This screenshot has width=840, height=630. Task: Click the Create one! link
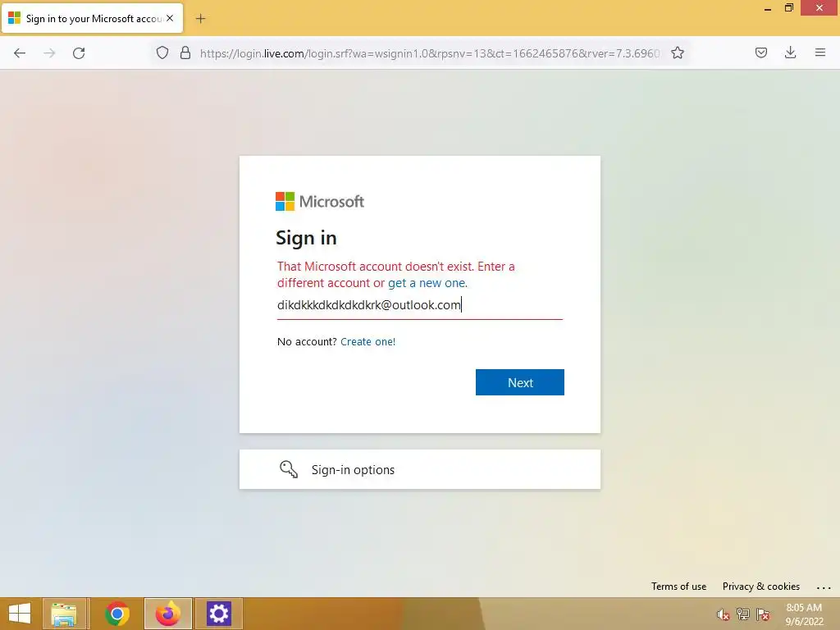[367, 342]
